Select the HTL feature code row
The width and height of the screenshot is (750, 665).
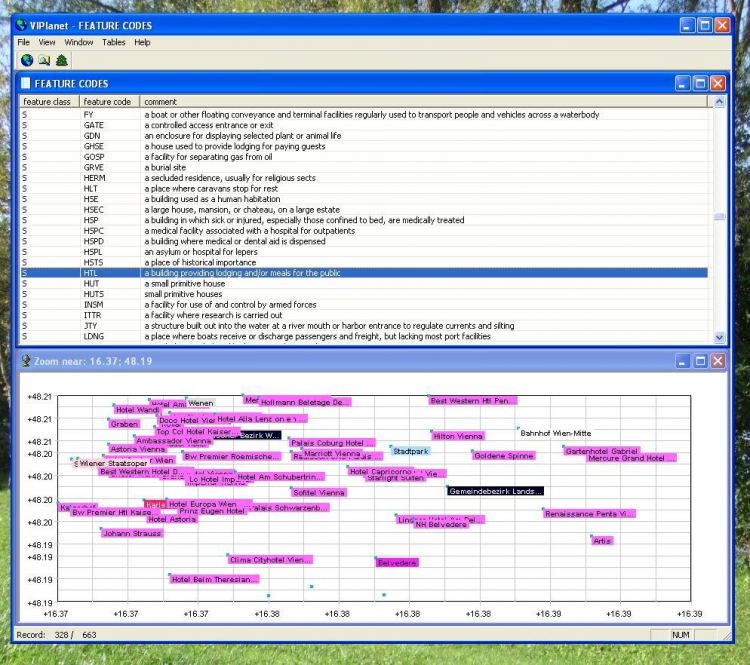pos(364,273)
